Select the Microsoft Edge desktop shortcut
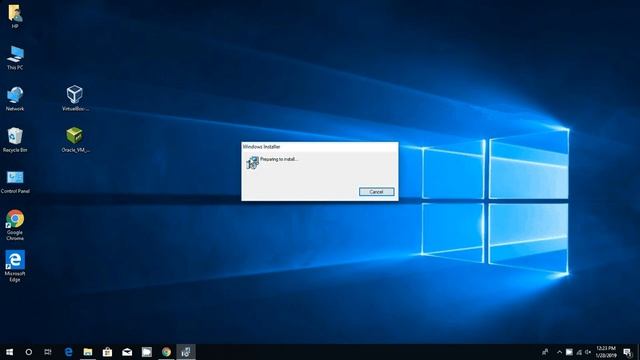Screen dimensions: 640x360 [15, 266]
